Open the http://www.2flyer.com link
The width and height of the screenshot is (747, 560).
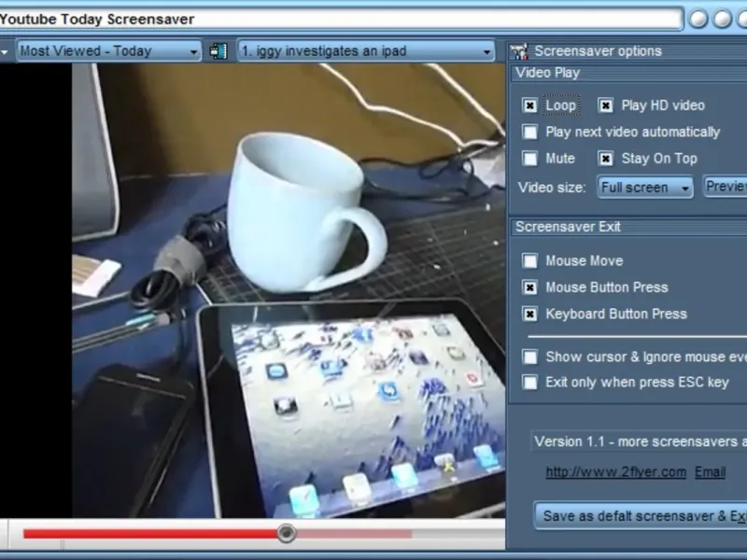pyautogui.click(x=615, y=472)
